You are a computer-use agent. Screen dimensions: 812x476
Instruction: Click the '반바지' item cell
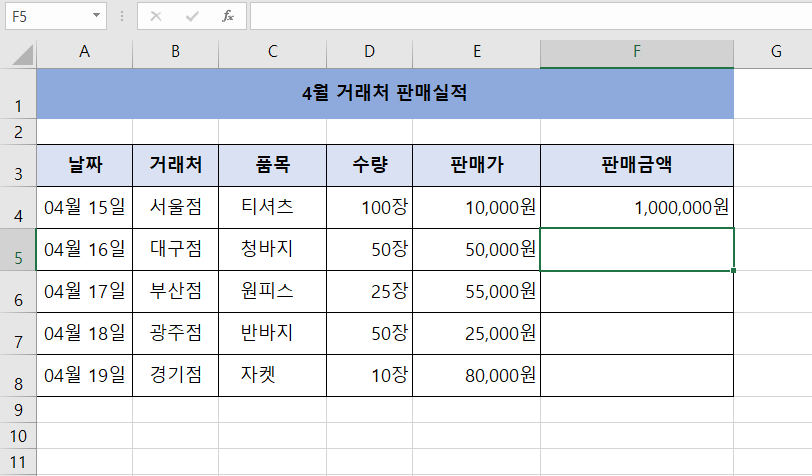(272, 334)
